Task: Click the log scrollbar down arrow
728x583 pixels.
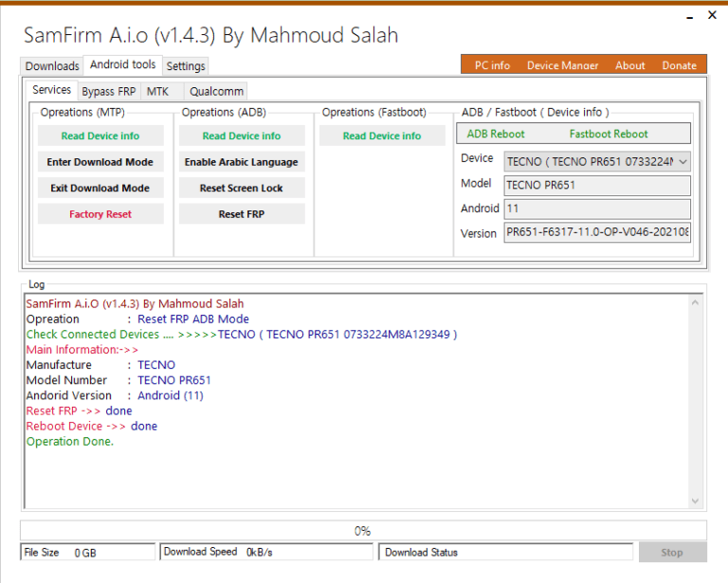Action: click(695, 501)
